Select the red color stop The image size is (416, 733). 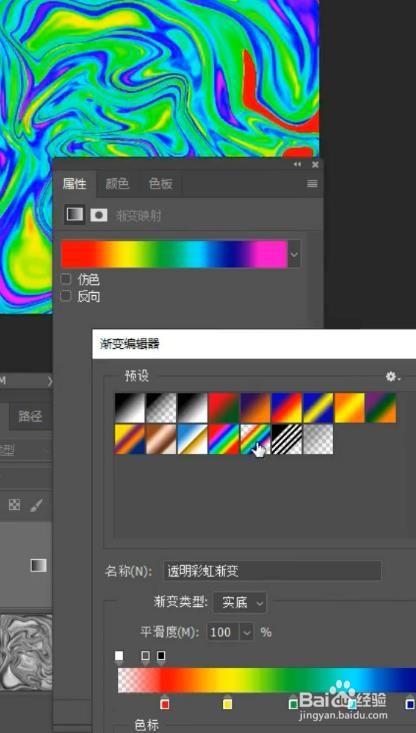coord(165,703)
